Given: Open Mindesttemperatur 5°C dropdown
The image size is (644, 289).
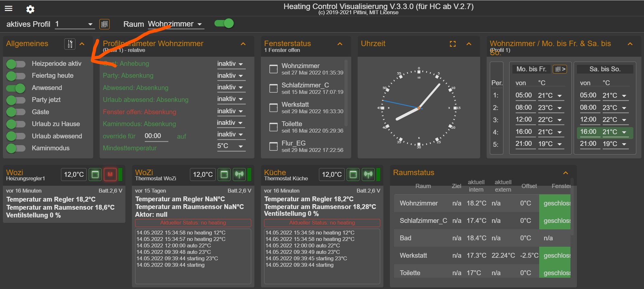Looking at the screenshot, I should tap(231, 146).
